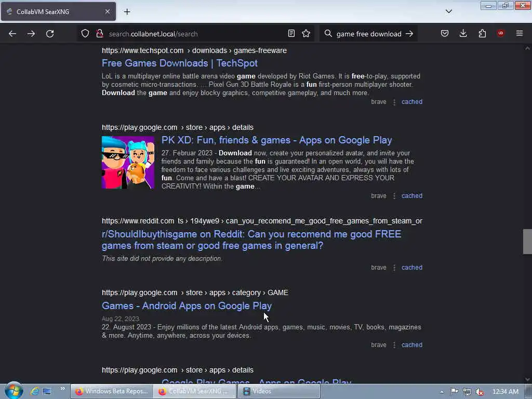Open the insecure connection padlock icon
532x399 pixels.
click(x=99, y=33)
